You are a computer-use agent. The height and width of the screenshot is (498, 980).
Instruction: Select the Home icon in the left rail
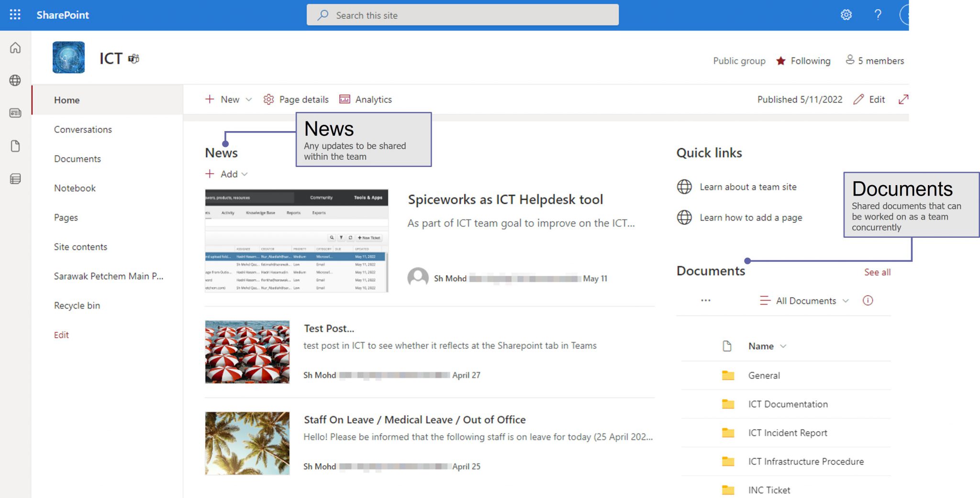(15, 48)
